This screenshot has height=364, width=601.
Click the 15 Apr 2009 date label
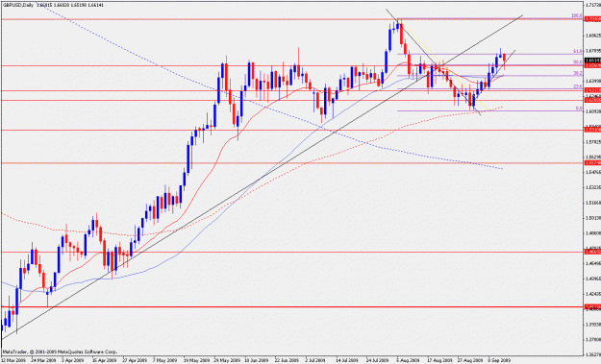click(x=104, y=360)
